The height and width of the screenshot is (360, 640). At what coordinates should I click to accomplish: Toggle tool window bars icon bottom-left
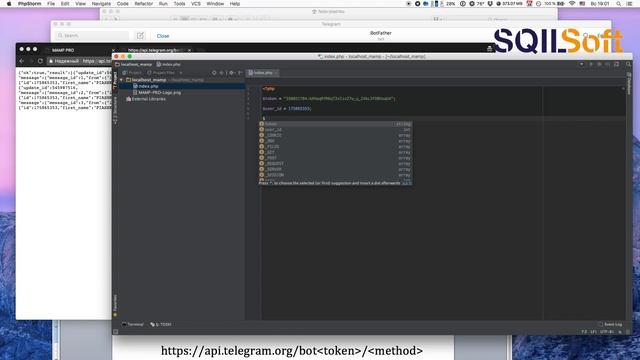[x=116, y=332]
